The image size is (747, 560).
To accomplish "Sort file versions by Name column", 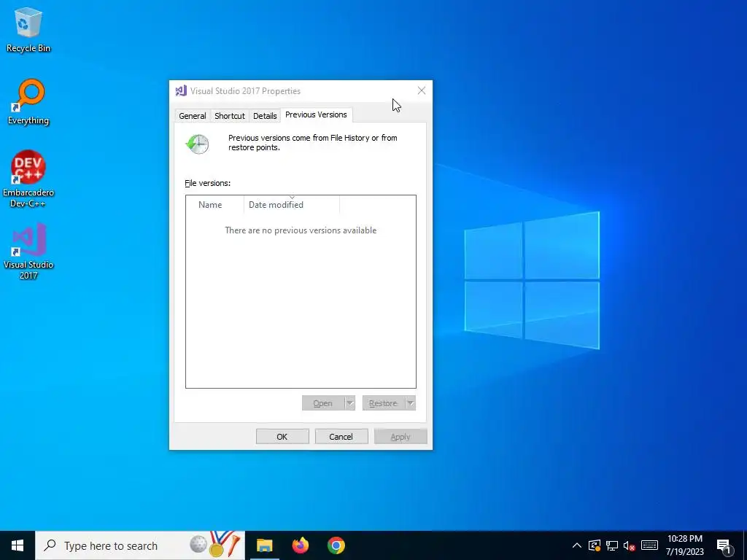I will click(215, 205).
